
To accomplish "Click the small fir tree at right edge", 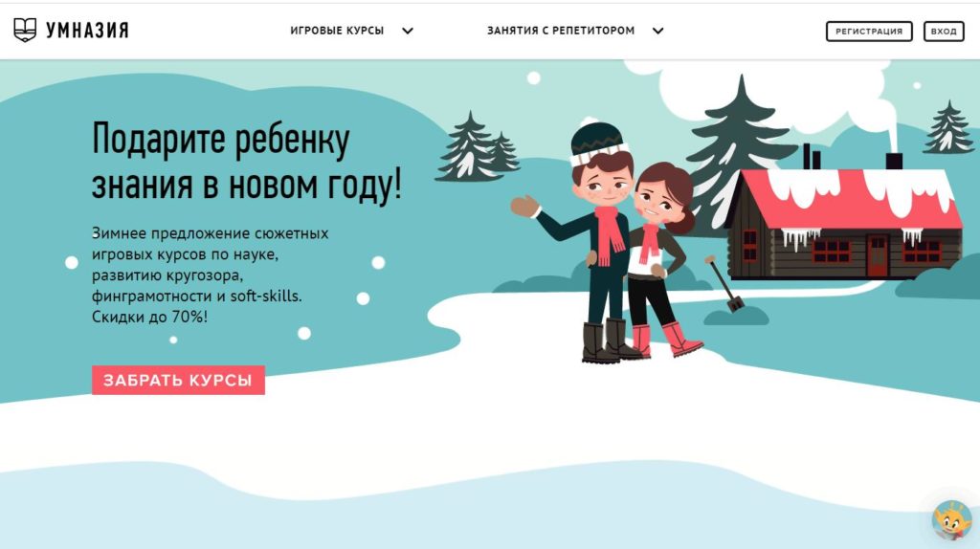I will [948, 127].
